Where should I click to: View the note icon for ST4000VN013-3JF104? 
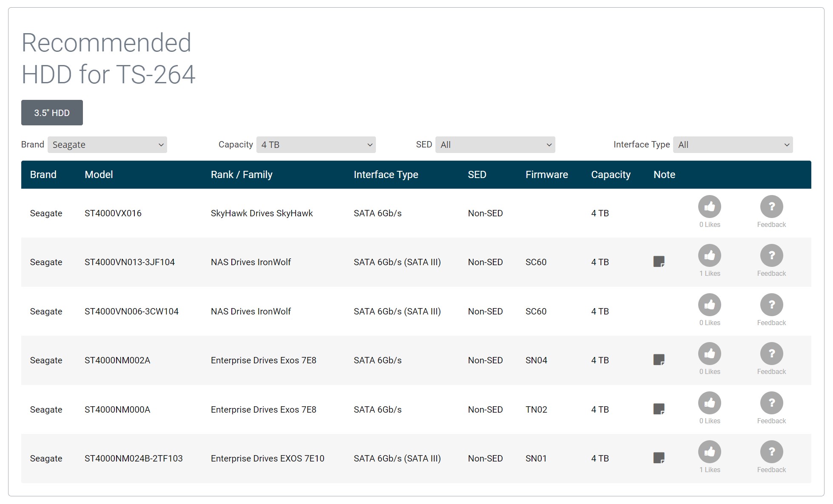click(x=659, y=261)
